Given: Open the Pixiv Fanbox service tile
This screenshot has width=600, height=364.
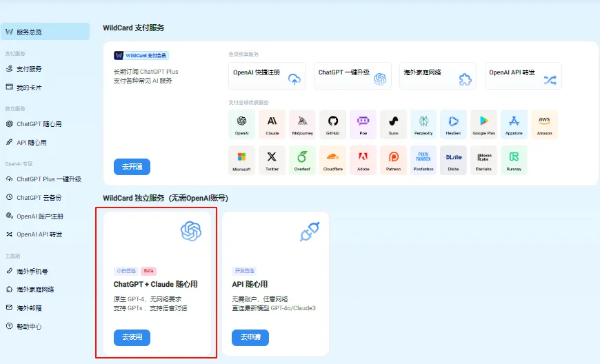Looking at the screenshot, I should pyautogui.click(x=423, y=160).
